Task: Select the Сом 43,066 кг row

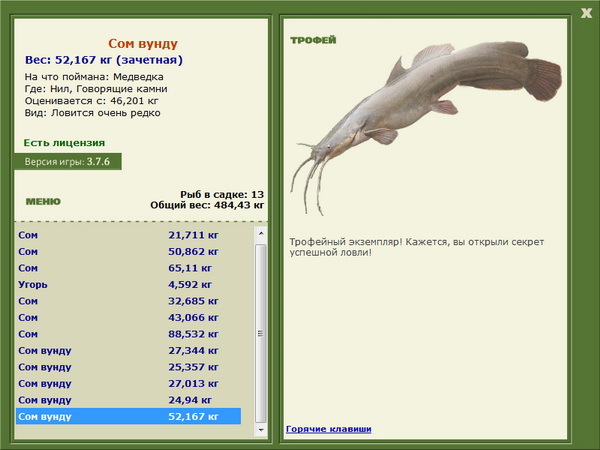Action: tap(128, 317)
